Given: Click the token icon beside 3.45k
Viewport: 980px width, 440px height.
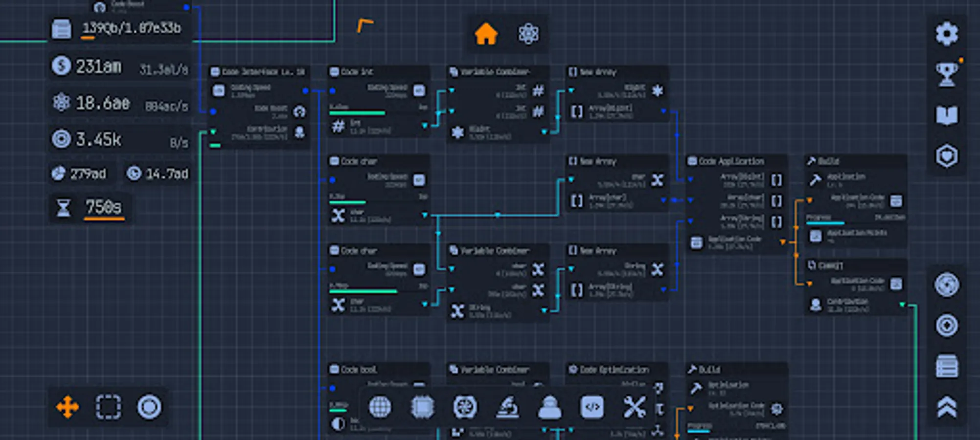Looking at the screenshot, I should click(x=61, y=139).
